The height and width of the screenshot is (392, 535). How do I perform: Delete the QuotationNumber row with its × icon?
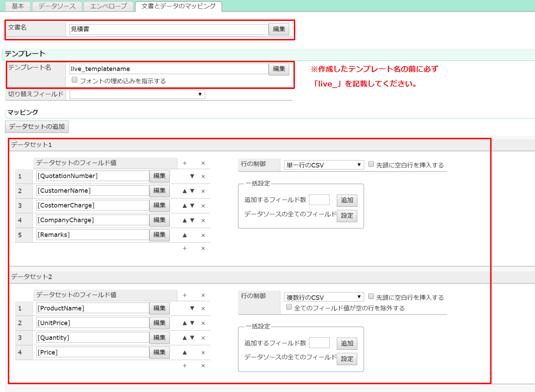(x=203, y=177)
